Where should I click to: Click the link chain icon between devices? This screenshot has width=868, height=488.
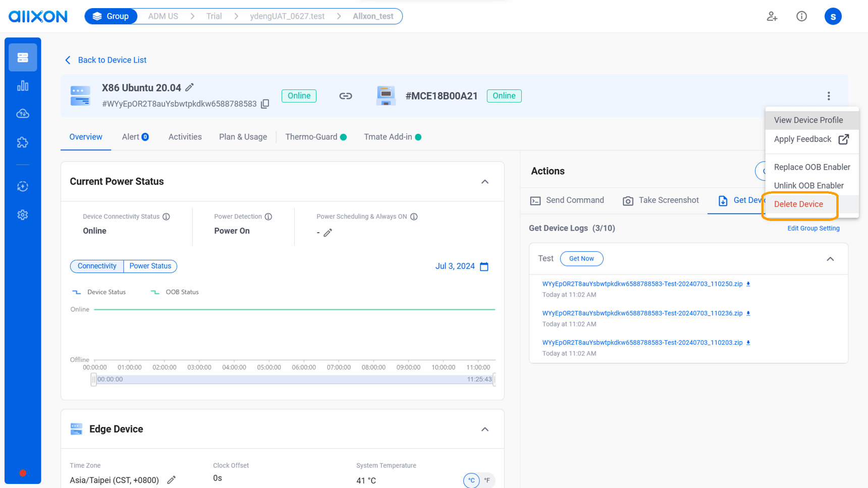(x=346, y=96)
